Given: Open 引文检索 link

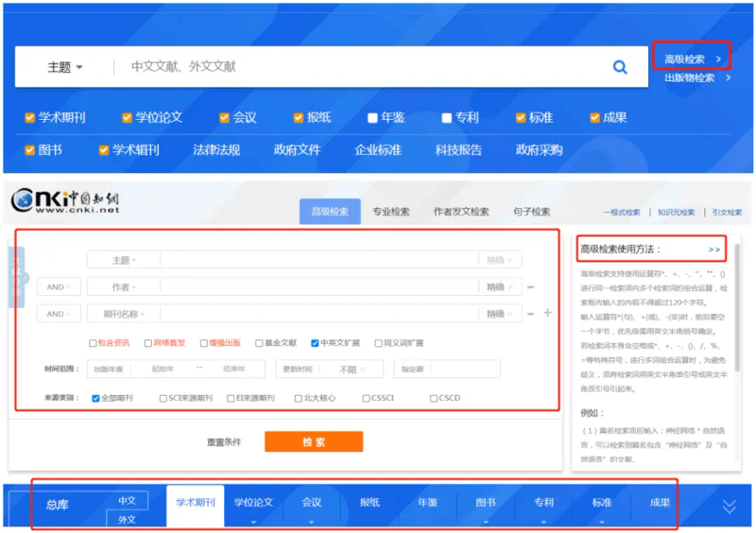Looking at the screenshot, I should tap(727, 213).
